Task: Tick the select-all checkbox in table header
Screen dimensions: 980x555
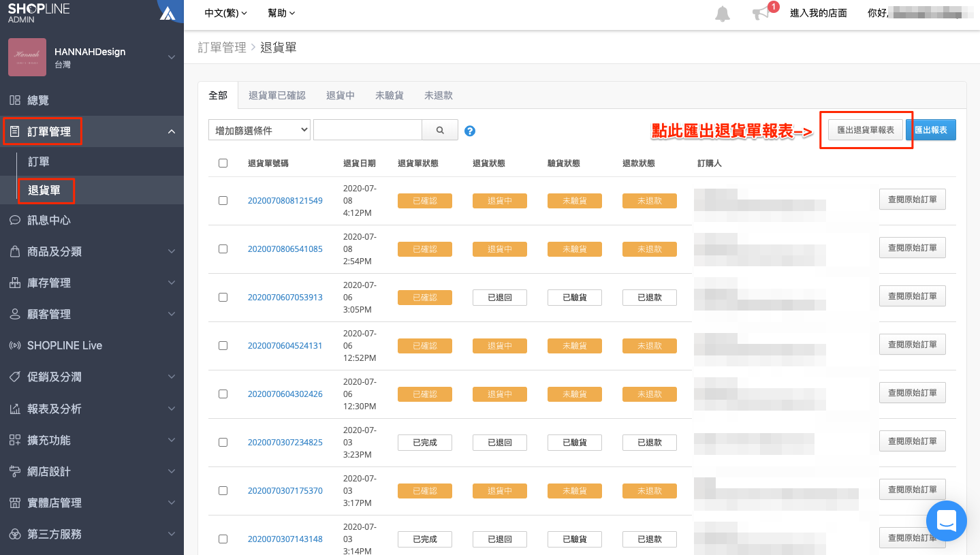Action: tap(223, 163)
